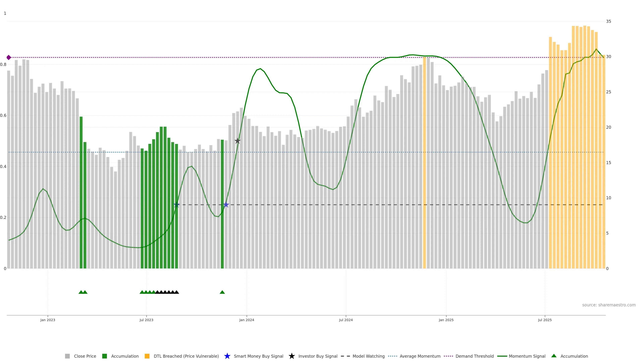
Task: Click the black Investor Buy Signal star on chart
Action: tap(237, 141)
